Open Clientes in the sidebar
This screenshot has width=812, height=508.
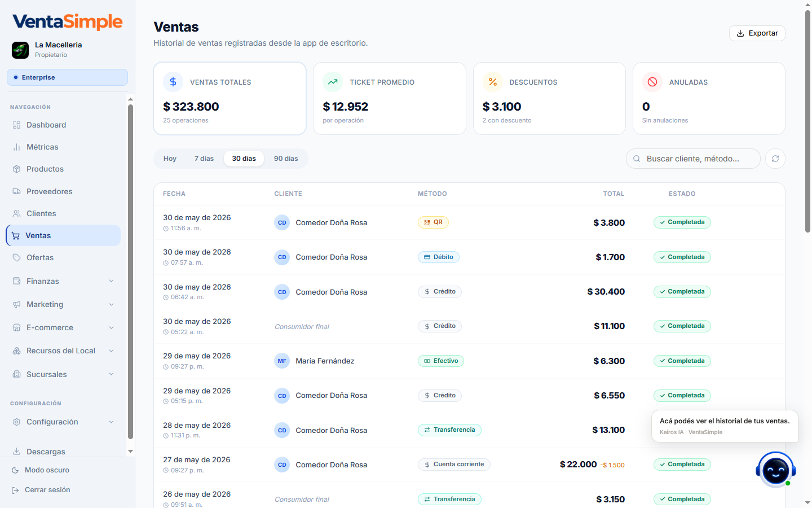[x=63, y=213]
